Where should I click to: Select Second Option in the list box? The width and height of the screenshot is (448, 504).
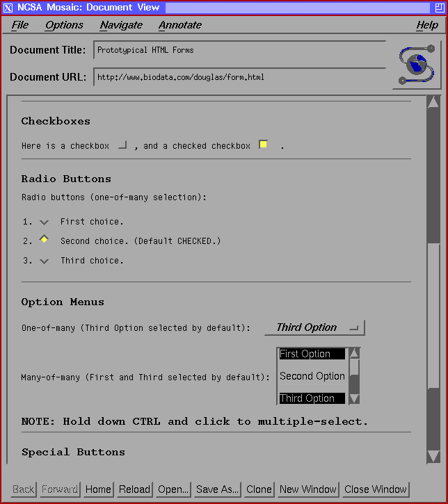[312, 376]
